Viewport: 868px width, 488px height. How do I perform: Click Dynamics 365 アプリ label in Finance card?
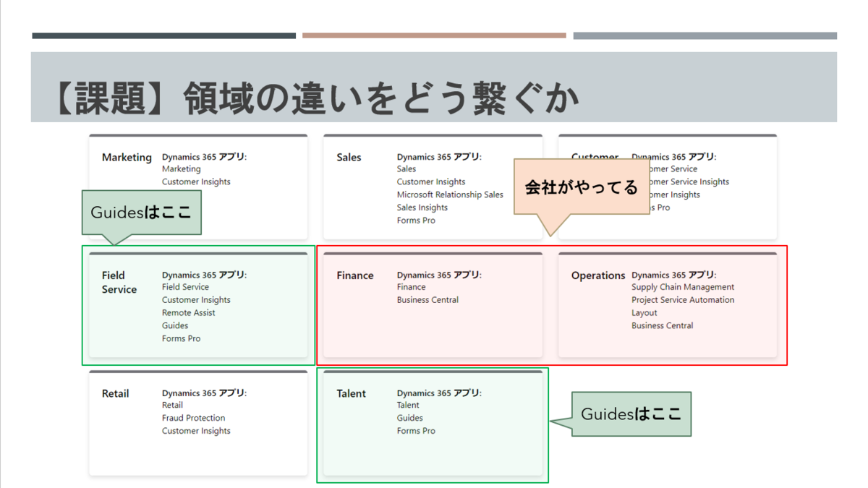(439, 275)
